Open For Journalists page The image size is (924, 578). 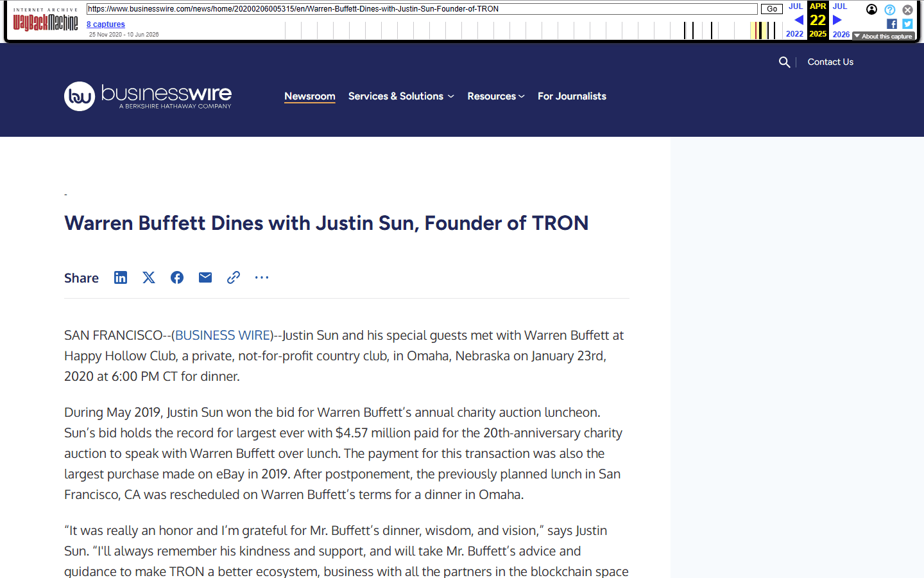point(572,96)
